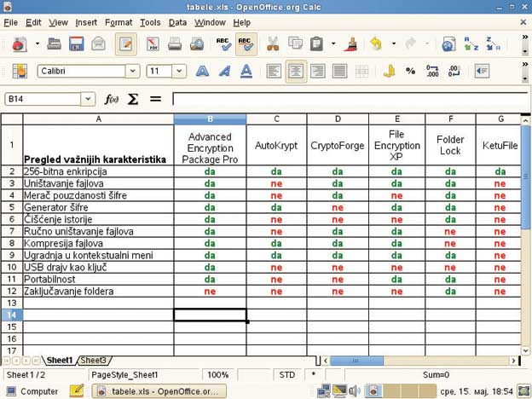Expand formatting toolbar overflow chevron
Screen dimensions: 532x399
pos(525,64)
